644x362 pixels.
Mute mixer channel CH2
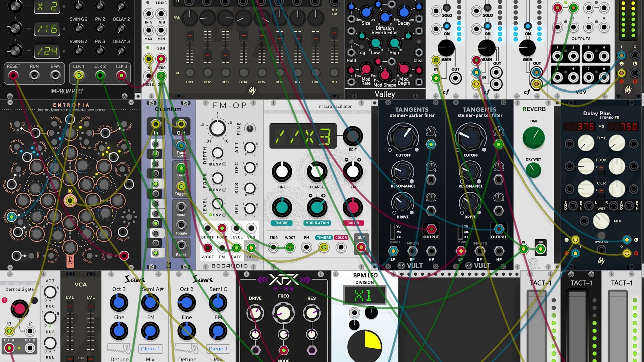coord(207,73)
